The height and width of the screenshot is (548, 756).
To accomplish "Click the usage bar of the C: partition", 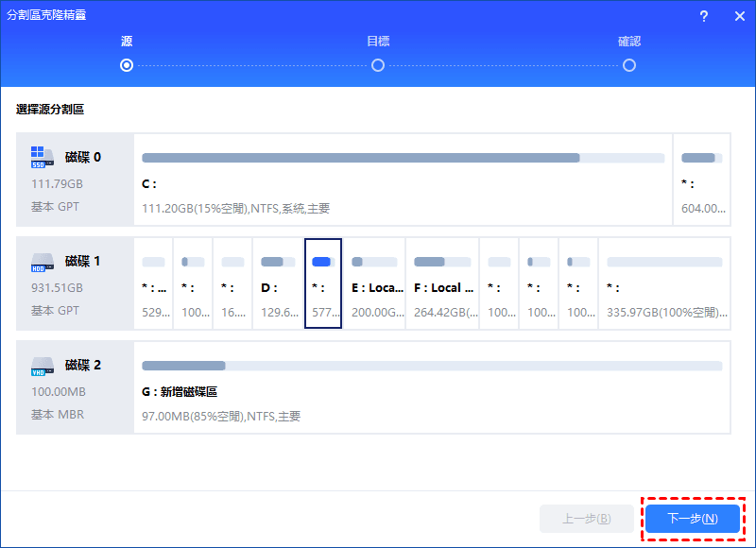I will [360, 158].
